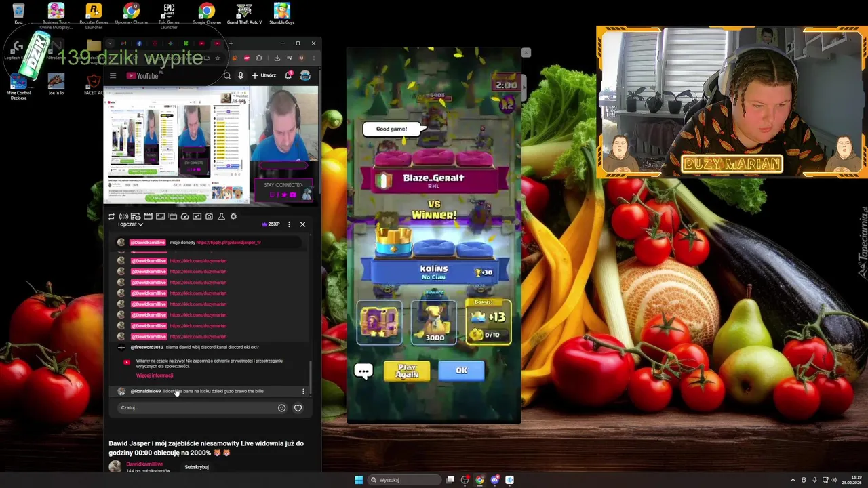The height and width of the screenshot is (488, 868).
Task: Expand the chat mode dropdown
Action: [x=131, y=224]
